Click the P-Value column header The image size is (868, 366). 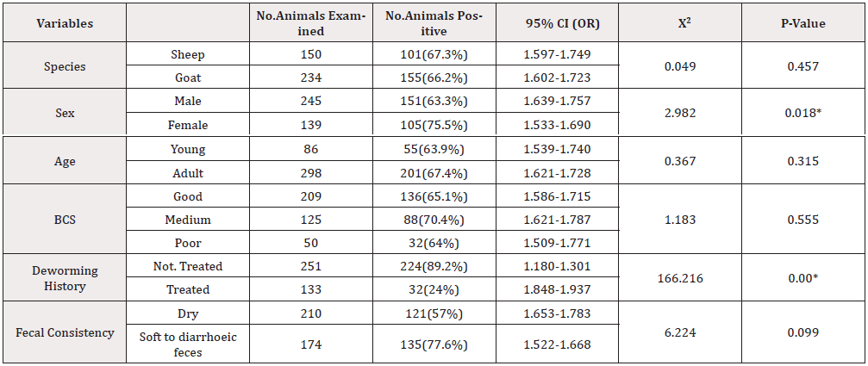click(802, 24)
